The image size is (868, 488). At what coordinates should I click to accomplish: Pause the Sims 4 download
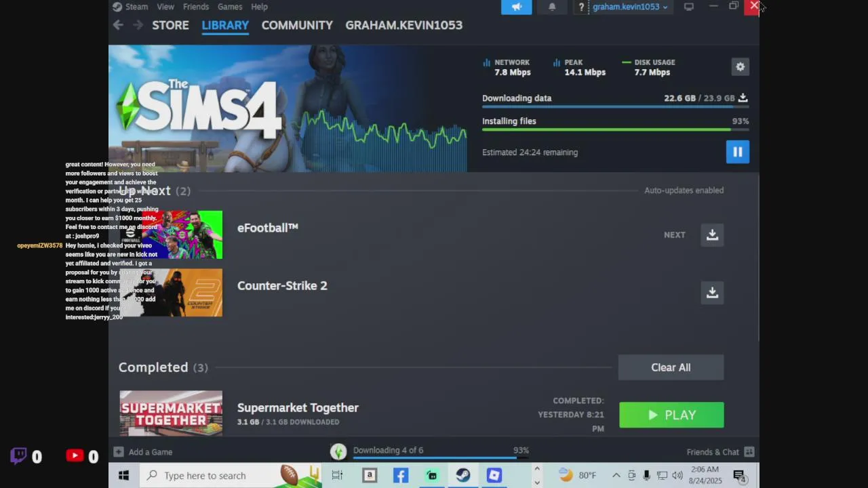pyautogui.click(x=737, y=152)
